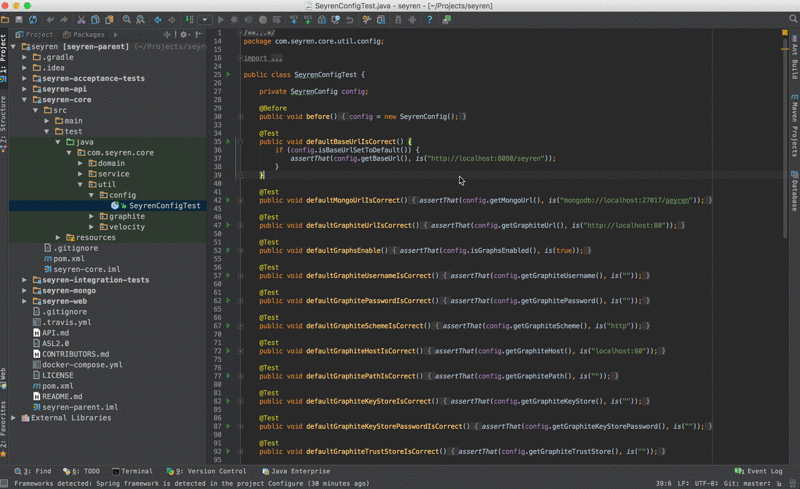
Task: Open the Version Control tool window
Action: (207, 471)
